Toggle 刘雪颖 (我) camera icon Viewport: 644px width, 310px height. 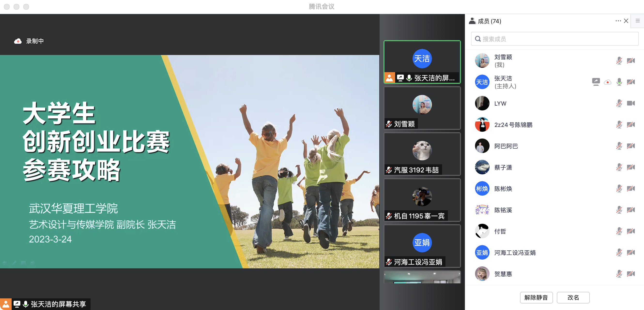[x=631, y=61]
